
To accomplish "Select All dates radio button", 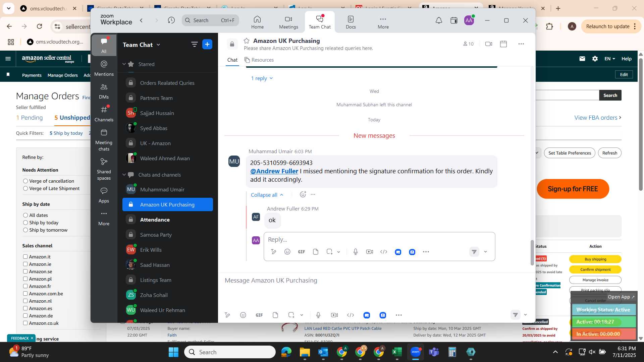I will pos(25,215).
